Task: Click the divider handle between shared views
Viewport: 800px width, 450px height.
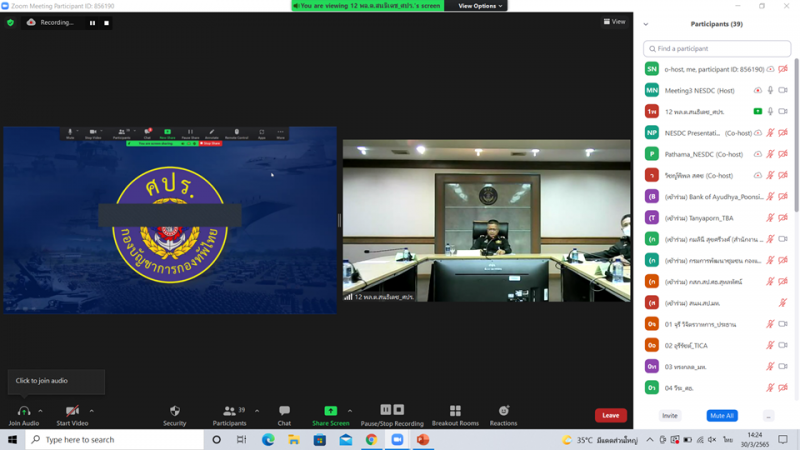Action: (x=339, y=220)
